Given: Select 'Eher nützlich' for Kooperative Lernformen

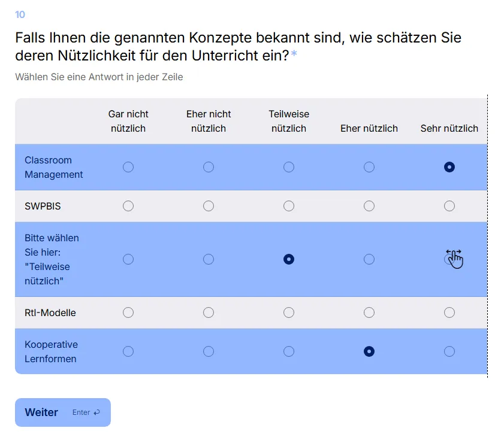Looking at the screenshot, I should click(369, 351).
